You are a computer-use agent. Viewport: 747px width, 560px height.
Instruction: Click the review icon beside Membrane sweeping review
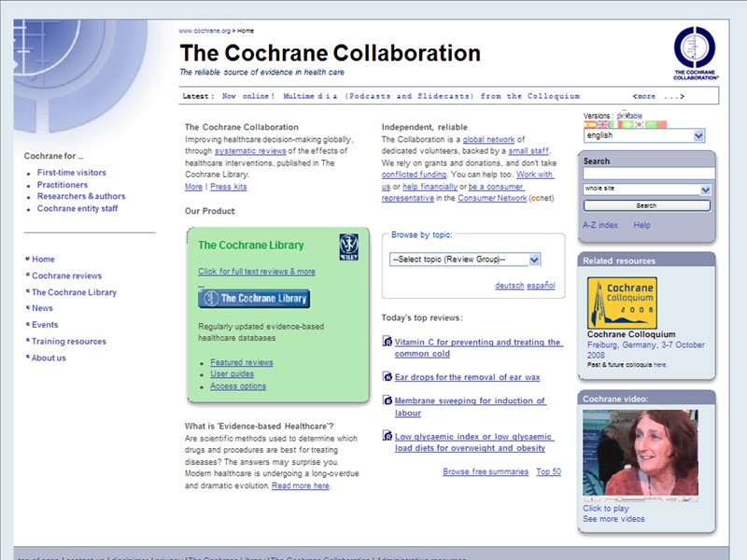[388, 400]
